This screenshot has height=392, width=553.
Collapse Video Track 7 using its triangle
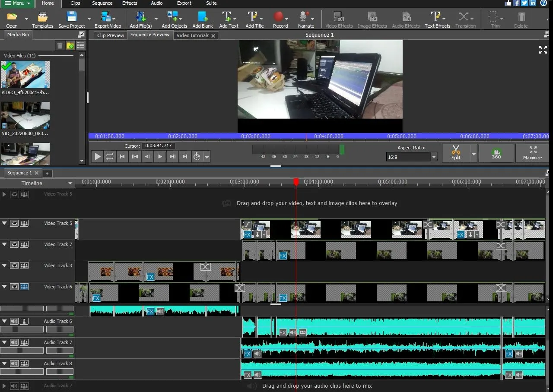[4, 244]
